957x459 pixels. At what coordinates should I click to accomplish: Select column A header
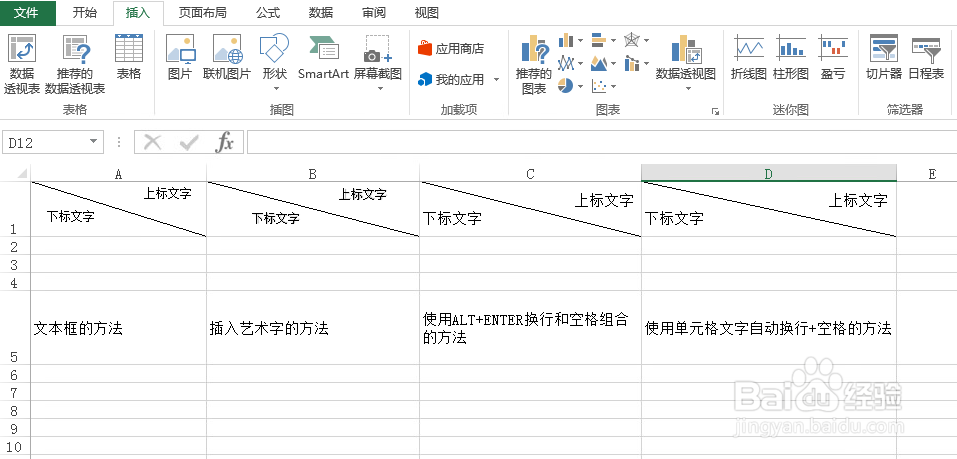click(x=118, y=174)
